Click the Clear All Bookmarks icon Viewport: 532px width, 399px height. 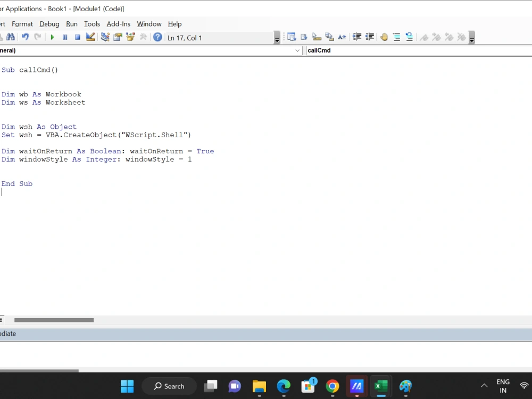pos(461,37)
